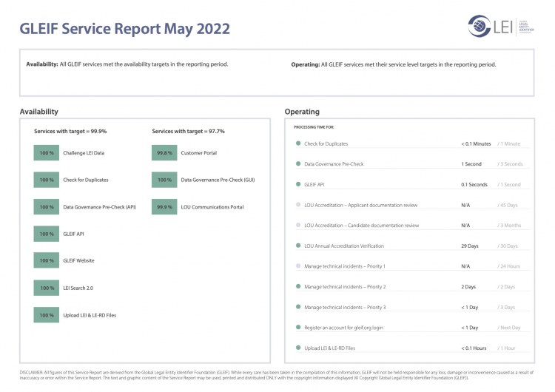This screenshot has height=392, width=555.
Task: Click the 100 % badge next to GLEIF Website
Action: coord(47,260)
